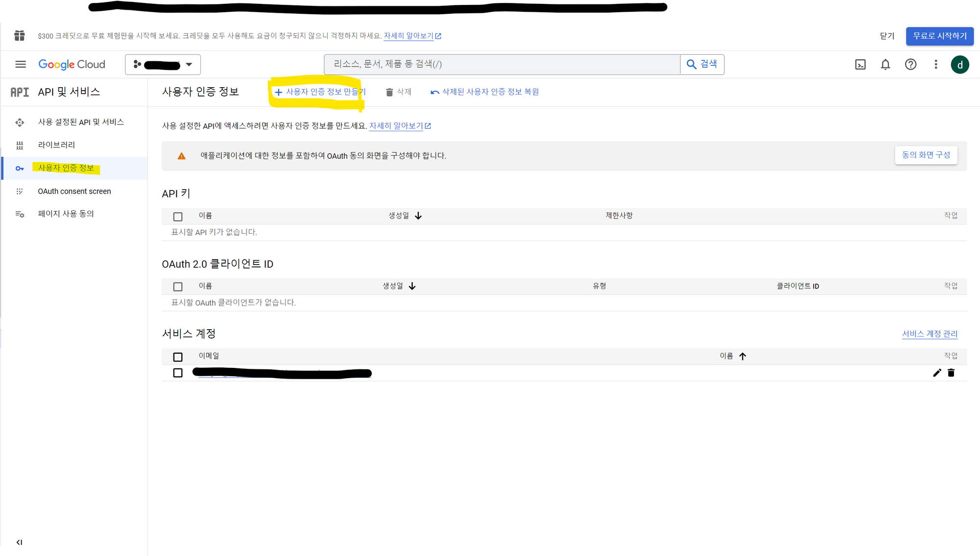Edit the service account with the pencil icon
This screenshot has width=980, height=556.
pos(937,373)
